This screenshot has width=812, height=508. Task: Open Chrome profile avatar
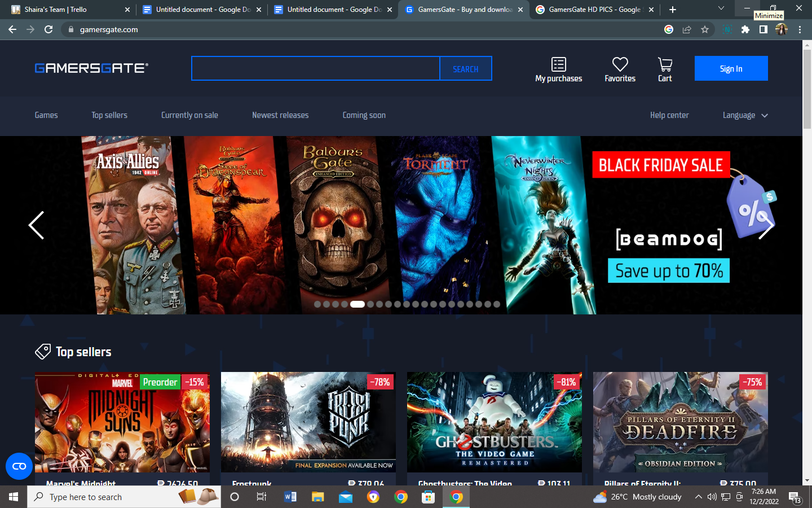(x=782, y=29)
